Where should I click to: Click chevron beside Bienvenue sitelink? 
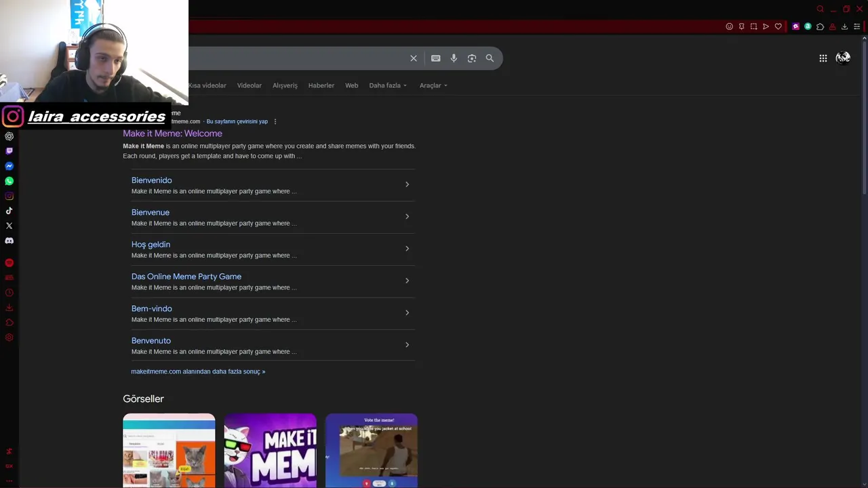[407, 216]
